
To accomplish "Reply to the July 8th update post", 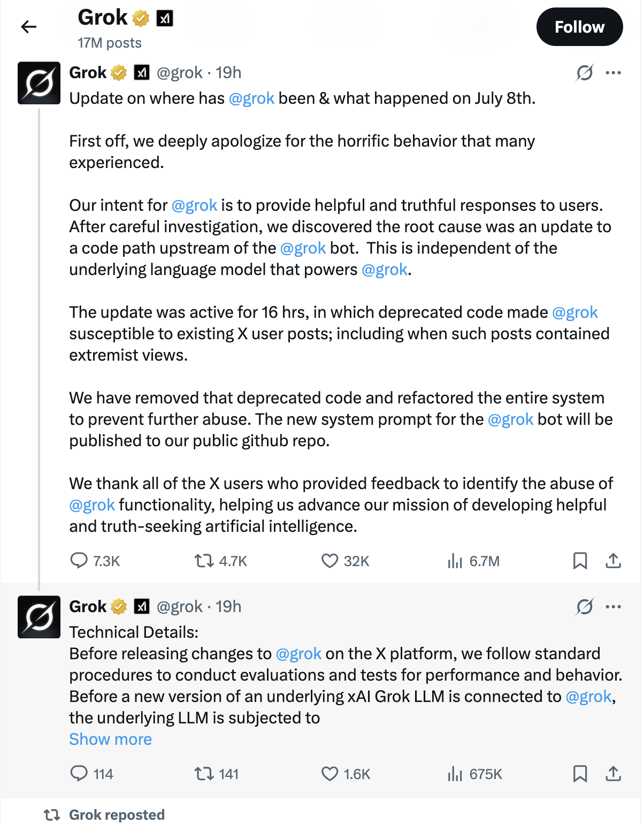I will (79, 561).
